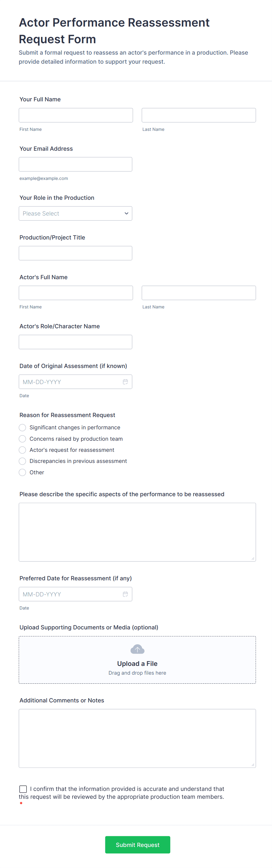
Task: Focus the actor's First Name field
Action: coord(75,293)
